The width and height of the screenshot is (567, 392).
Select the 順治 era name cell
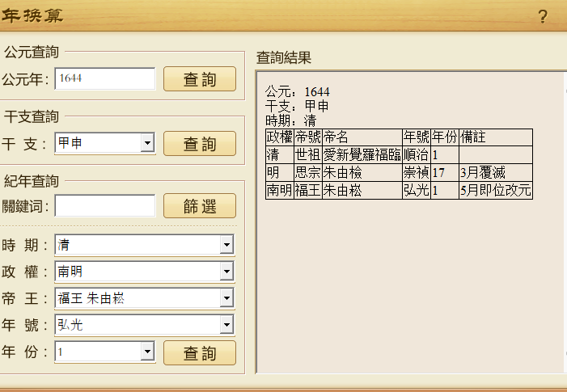417,155
